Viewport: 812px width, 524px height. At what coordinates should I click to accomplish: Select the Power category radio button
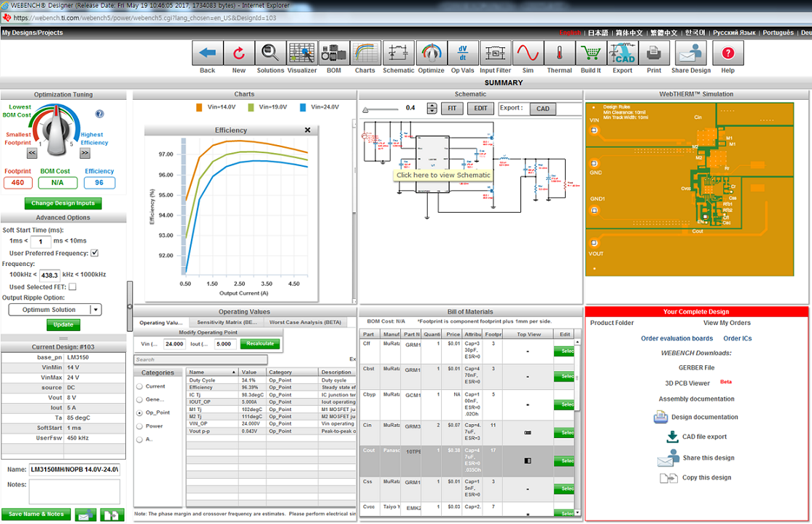click(140, 426)
